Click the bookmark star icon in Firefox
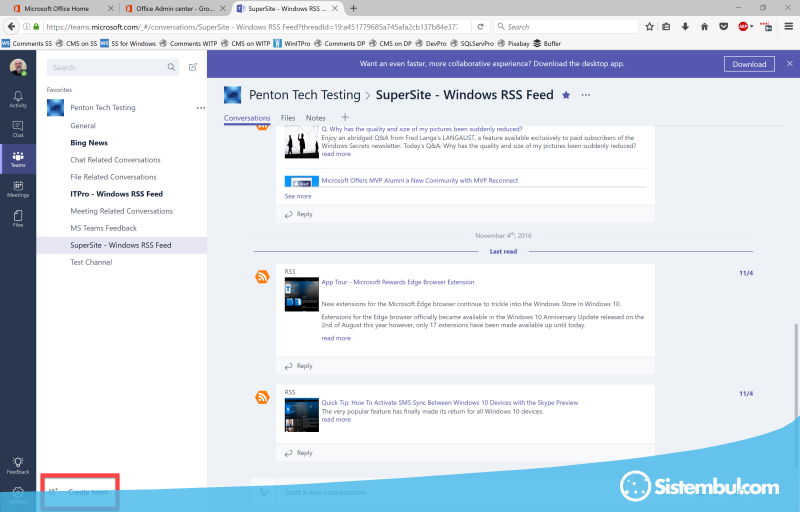800x512 pixels. 649,27
